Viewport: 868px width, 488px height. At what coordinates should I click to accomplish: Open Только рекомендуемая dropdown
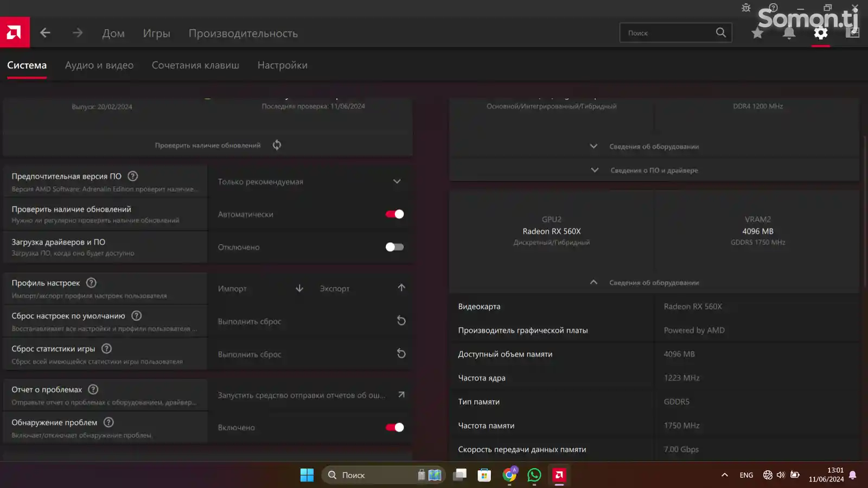click(x=310, y=181)
